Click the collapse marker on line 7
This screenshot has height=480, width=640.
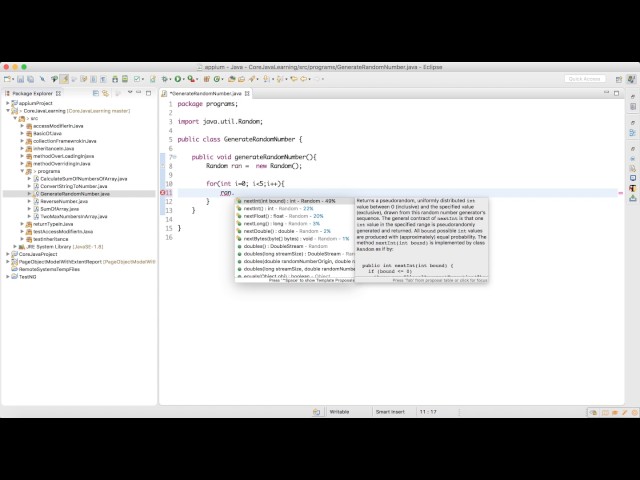[175, 157]
